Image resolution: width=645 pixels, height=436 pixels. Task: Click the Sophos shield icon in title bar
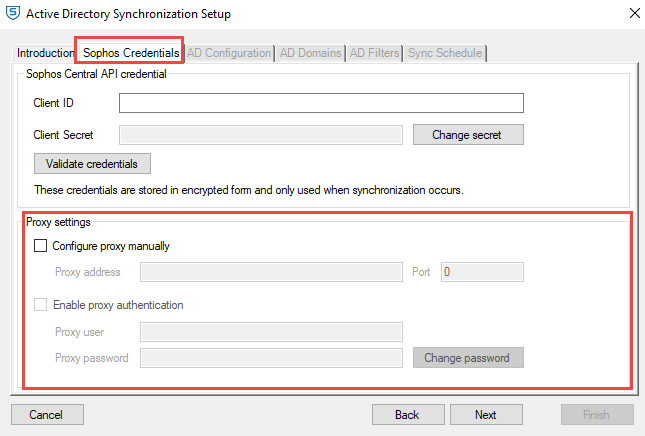point(13,14)
